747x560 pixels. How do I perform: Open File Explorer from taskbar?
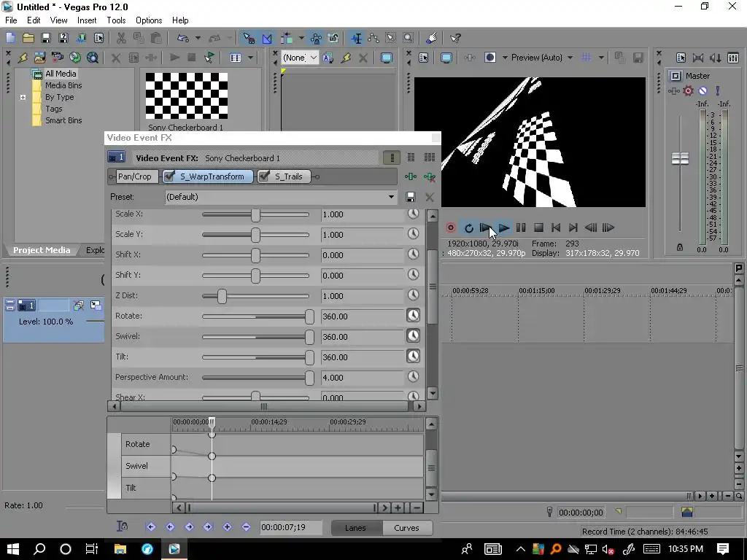click(120, 548)
